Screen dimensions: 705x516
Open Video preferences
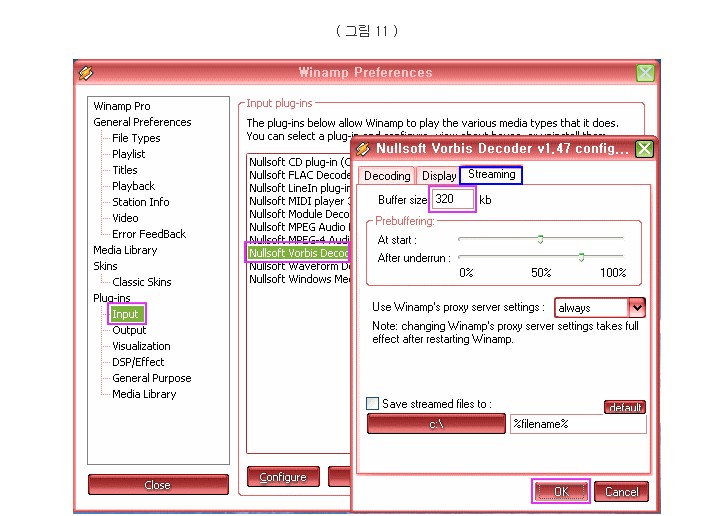pyautogui.click(x=125, y=218)
